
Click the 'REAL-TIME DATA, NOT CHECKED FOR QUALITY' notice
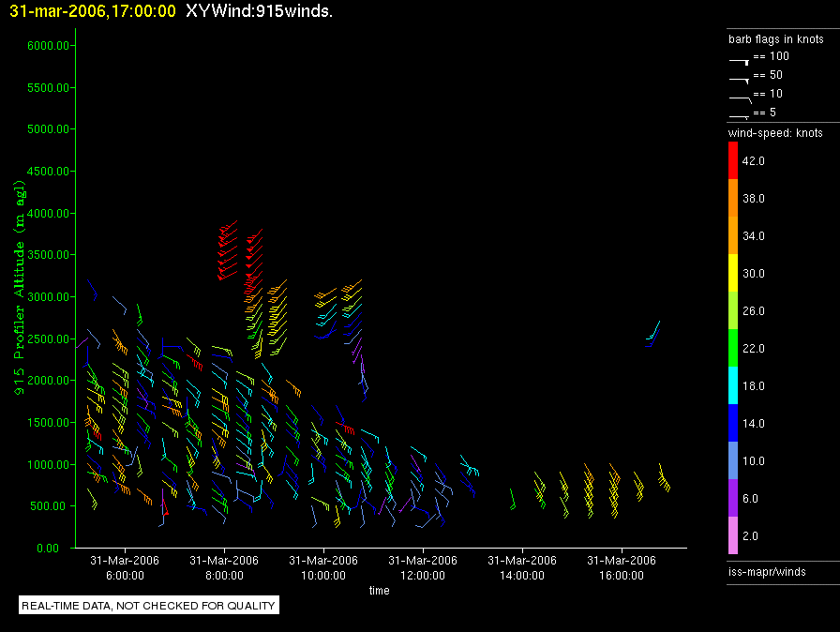pyautogui.click(x=148, y=605)
